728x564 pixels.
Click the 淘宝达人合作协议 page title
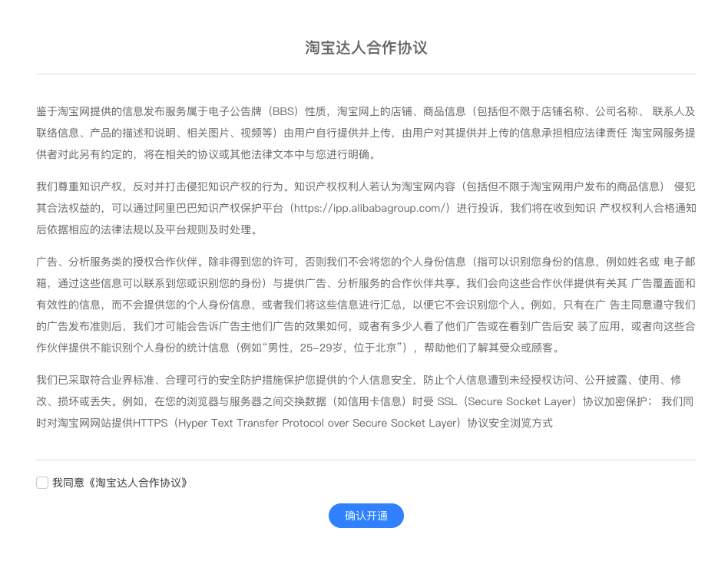(366, 48)
